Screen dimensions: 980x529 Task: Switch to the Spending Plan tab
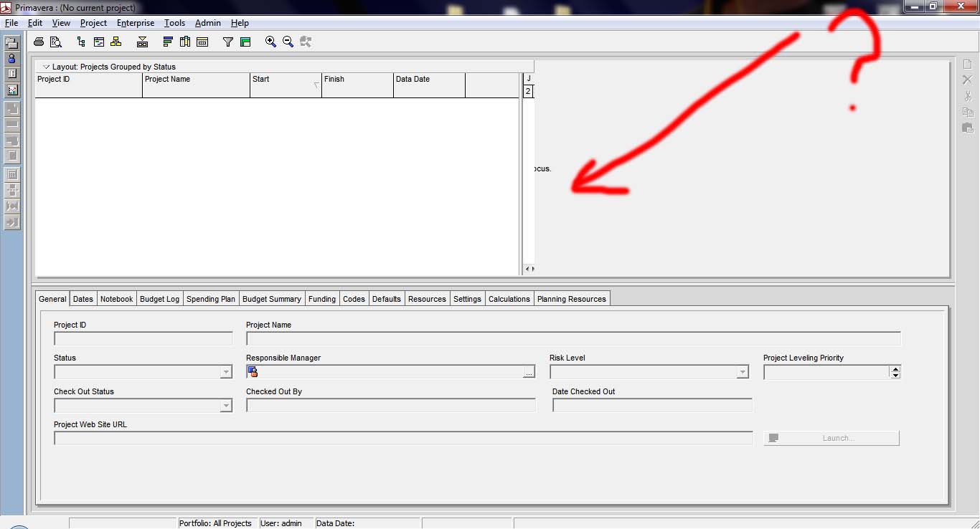click(x=211, y=299)
